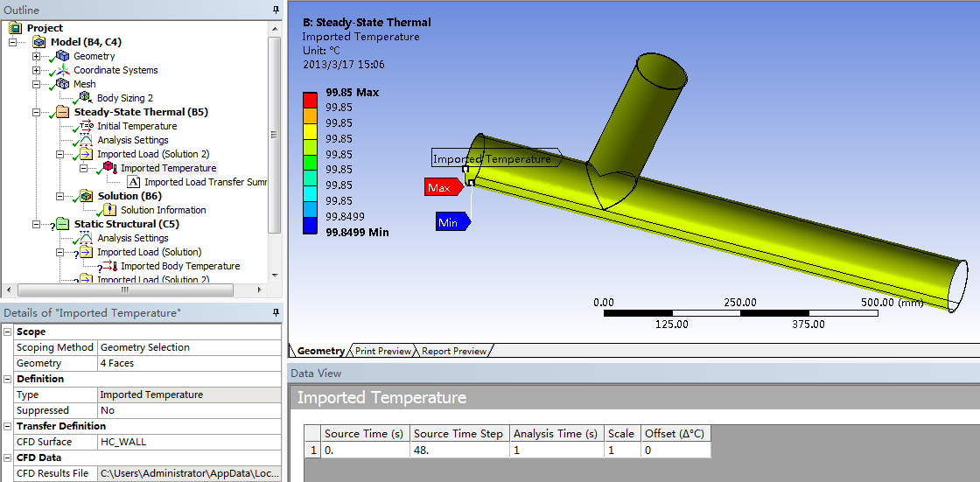This screenshot has height=482, width=980.
Task: Select the Initial Temperature icon
Action: (x=85, y=126)
